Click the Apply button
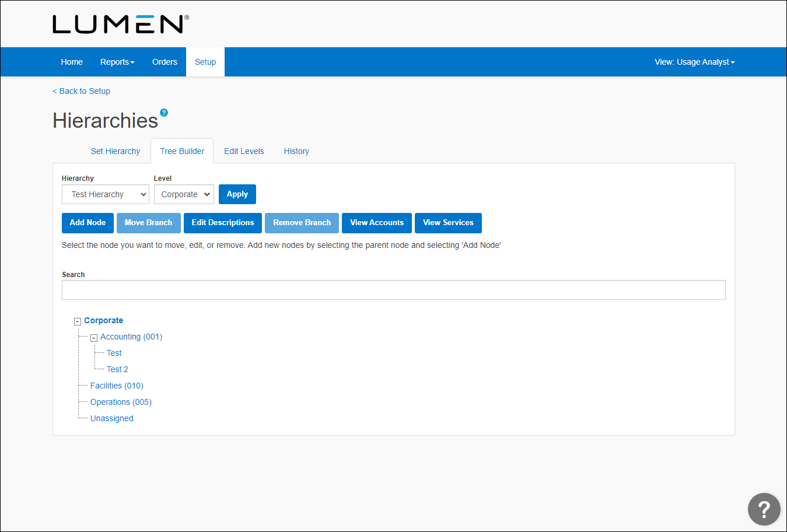787x532 pixels. (237, 194)
